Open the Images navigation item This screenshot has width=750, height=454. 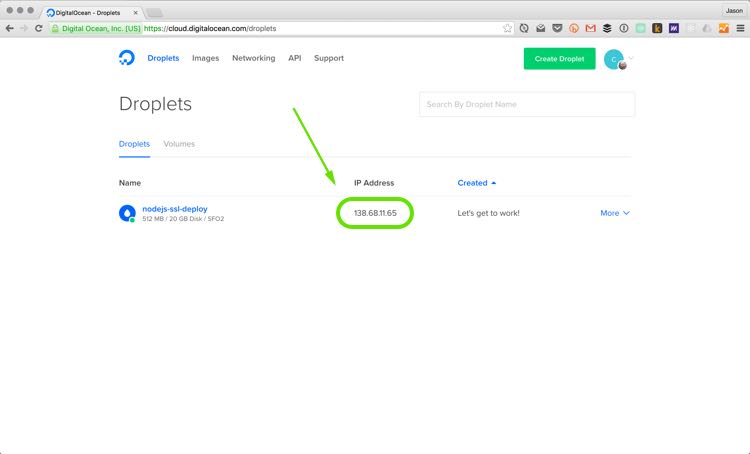[x=205, y=58]
